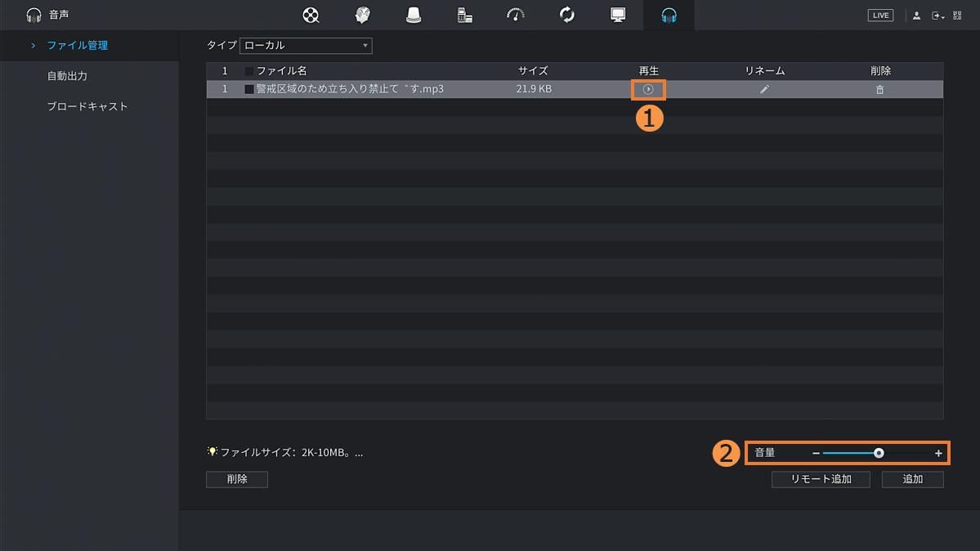Open the speedometer gauge icon
The height and width of the screenshot is (551, 980).
[x=516, y=16]
